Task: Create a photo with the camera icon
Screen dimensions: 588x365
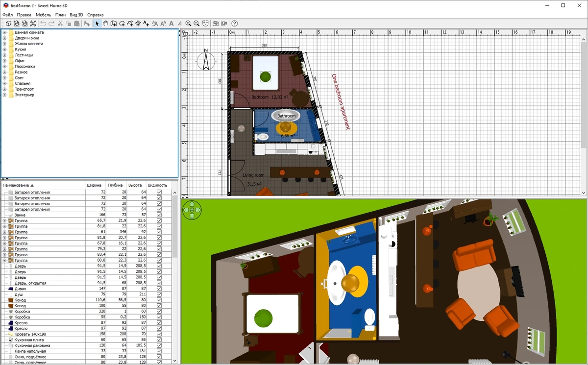Action: click(216, 24)
